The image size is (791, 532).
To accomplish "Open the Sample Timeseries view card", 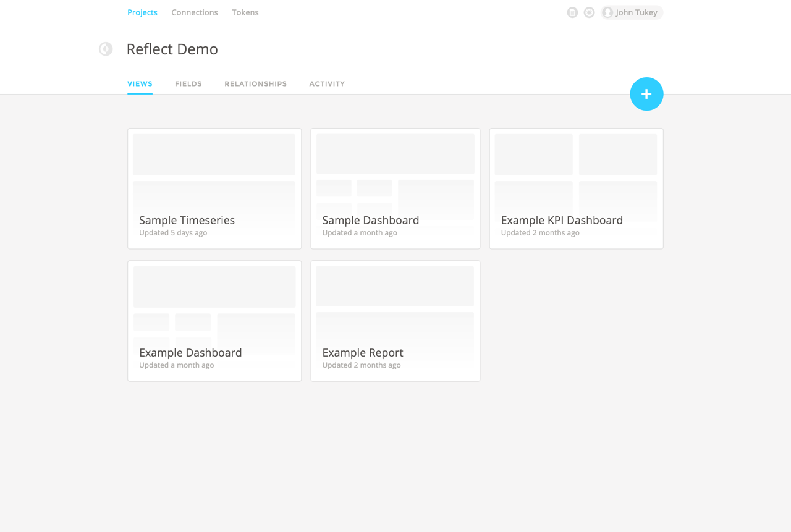I will click(214, 188).
